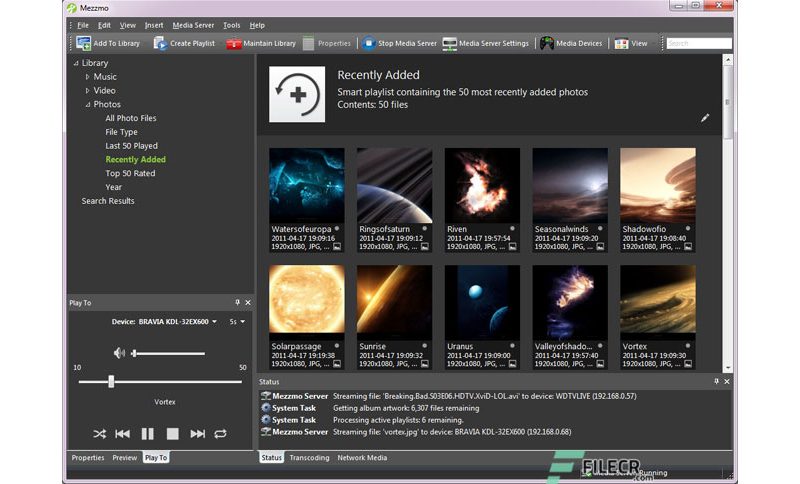Expand the Music tree node
The image size is (800, 484).
[x=87, y=77]
